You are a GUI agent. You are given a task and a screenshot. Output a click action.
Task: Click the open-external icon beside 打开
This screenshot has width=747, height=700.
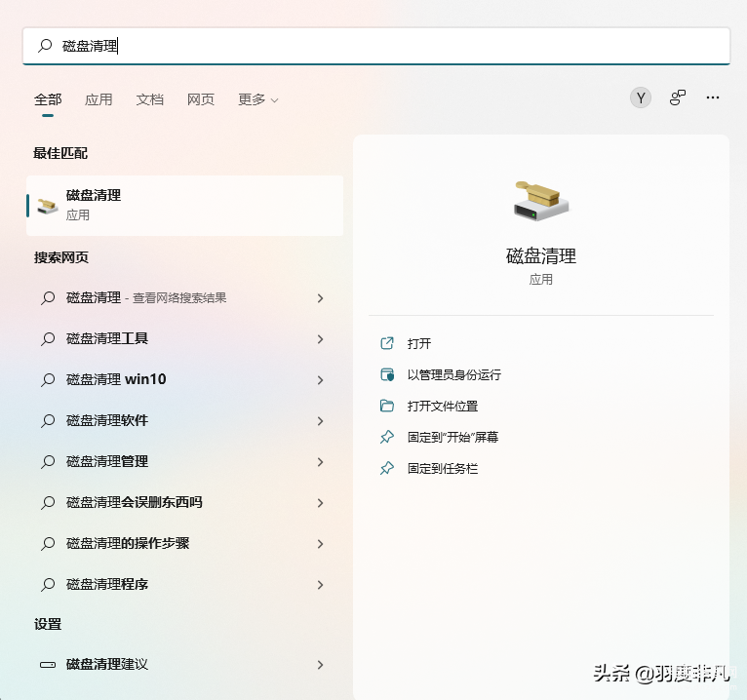click(387, 343)
